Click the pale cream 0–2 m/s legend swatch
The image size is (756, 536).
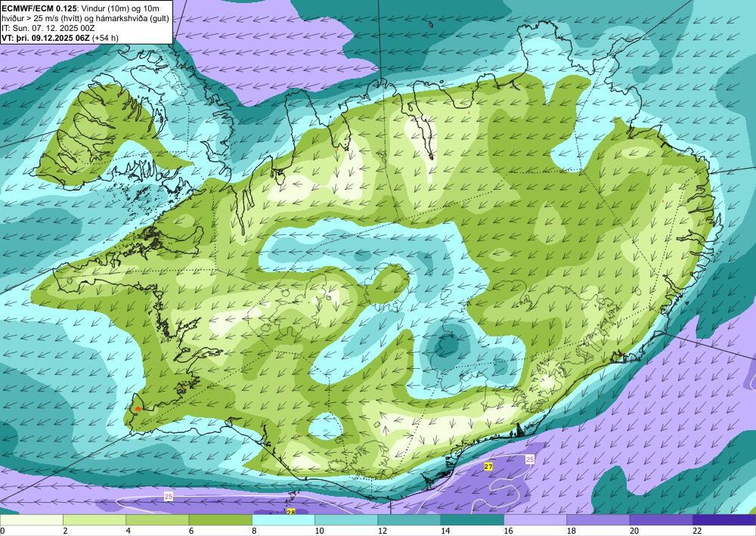pos(31,520)
